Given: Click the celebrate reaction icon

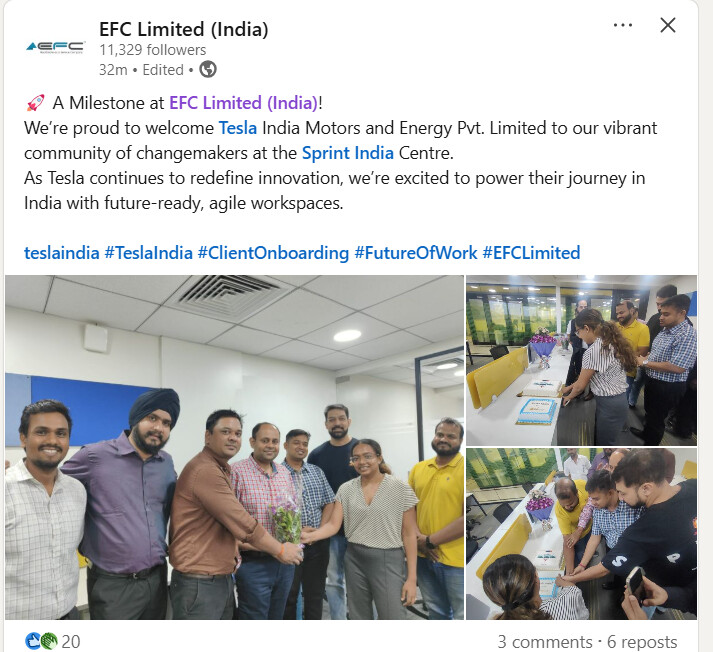Looking at the screenshot, I should click(x=49, y=641).
